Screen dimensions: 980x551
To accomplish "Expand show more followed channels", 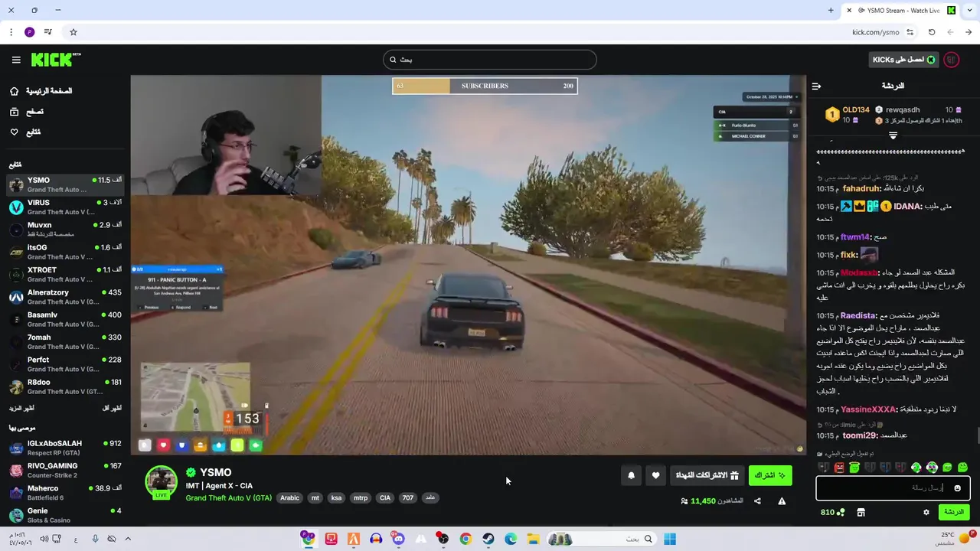I will tap(21, 409).
